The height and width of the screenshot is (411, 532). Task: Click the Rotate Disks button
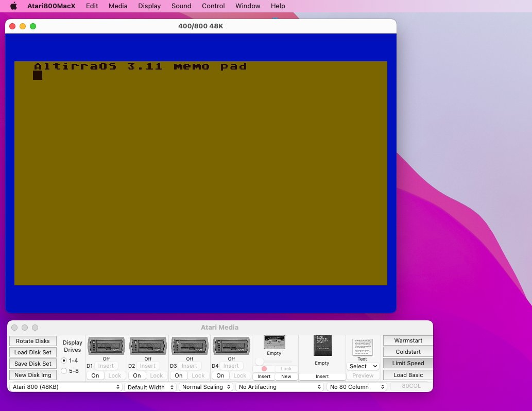[33, 341]
